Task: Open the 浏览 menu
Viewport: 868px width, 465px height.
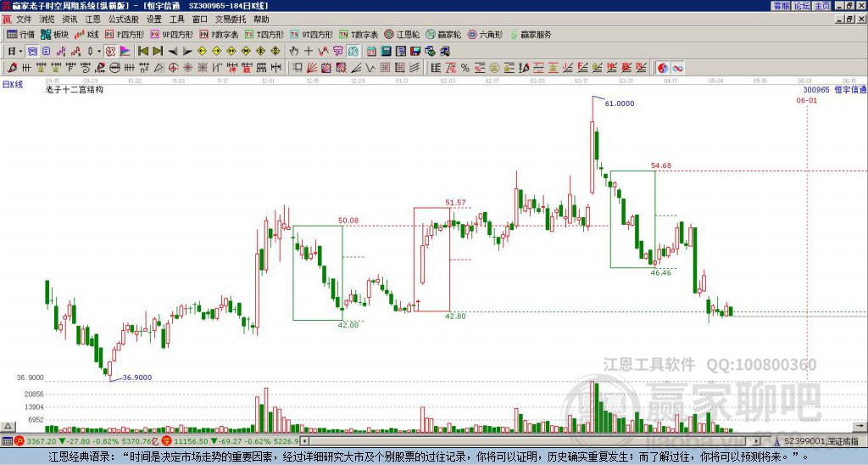Action: click(47, 20)
